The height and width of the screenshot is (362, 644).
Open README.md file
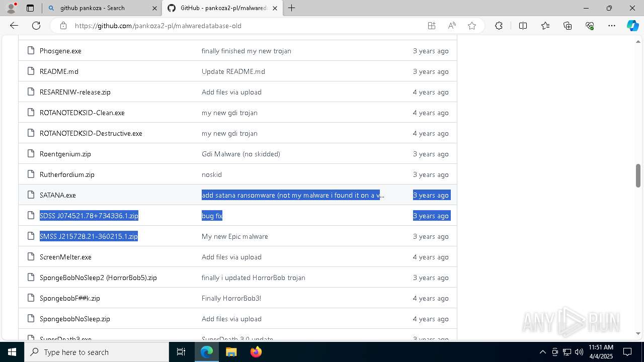(59, 71)
